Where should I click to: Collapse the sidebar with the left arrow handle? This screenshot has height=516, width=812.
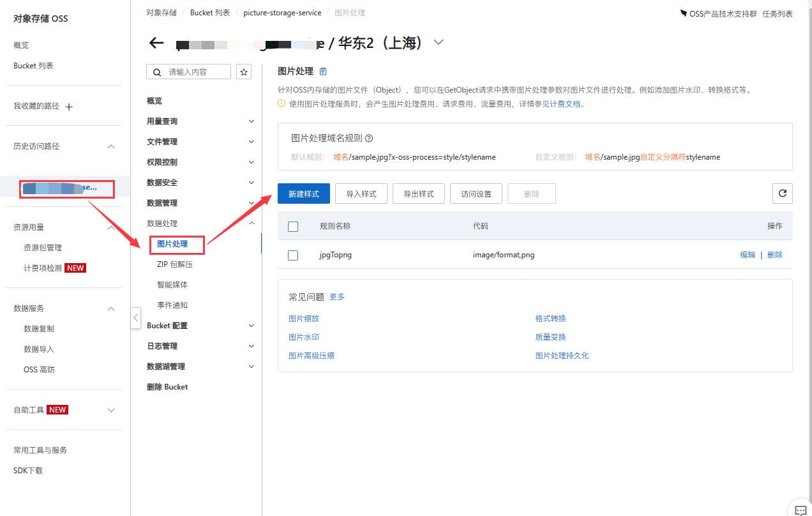click(x=135, y=317)
